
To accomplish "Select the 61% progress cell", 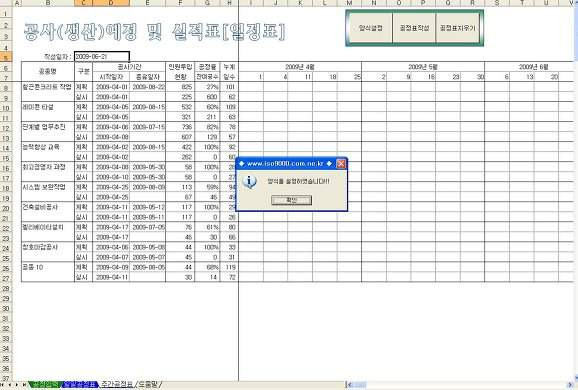I will (207, 227).
